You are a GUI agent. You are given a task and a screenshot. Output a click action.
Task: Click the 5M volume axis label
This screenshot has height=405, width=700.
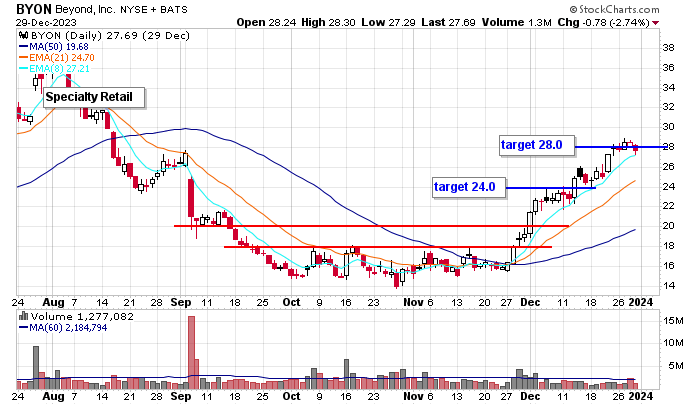[676, 366]
